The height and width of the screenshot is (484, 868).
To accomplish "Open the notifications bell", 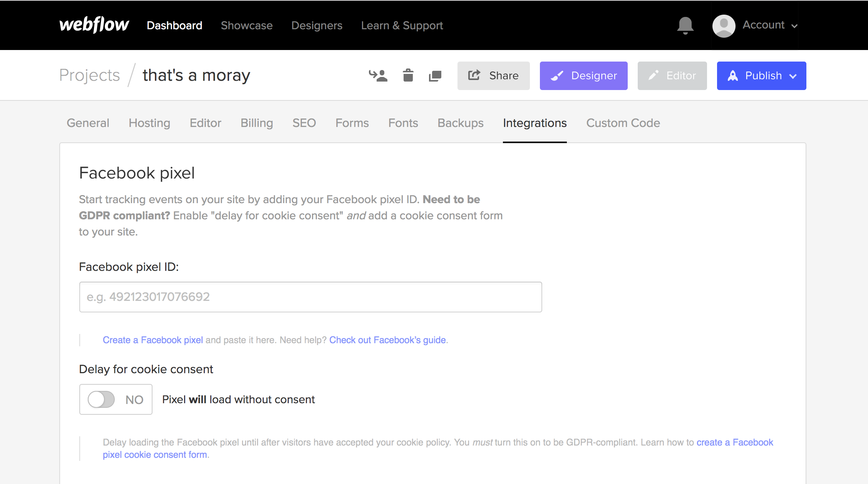I will coord(685,25).
